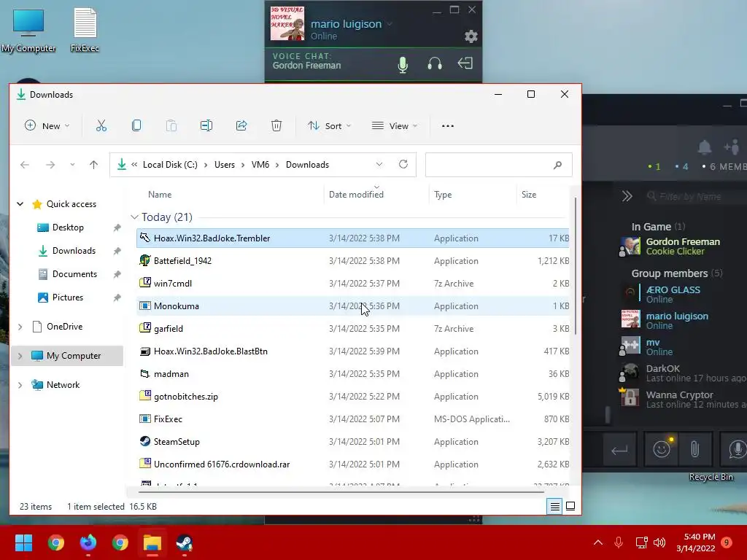Leave voice chat with the exit icon
This screenshot has height=560, width=747.
(x=465, y=63)
